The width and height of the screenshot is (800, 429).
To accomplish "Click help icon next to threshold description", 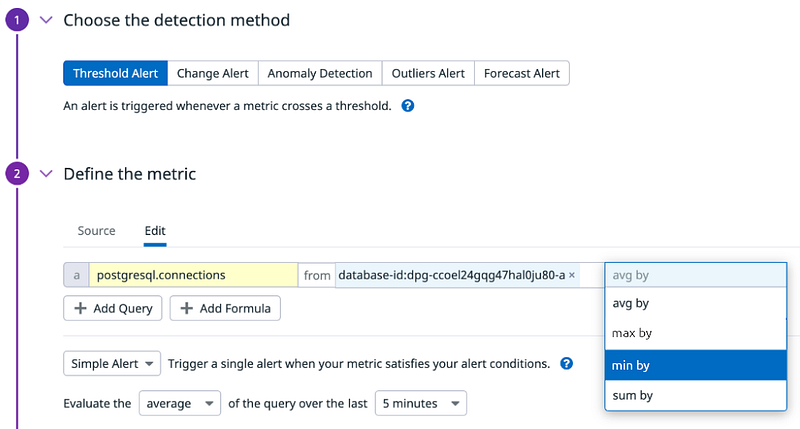I will pos(408,105).
